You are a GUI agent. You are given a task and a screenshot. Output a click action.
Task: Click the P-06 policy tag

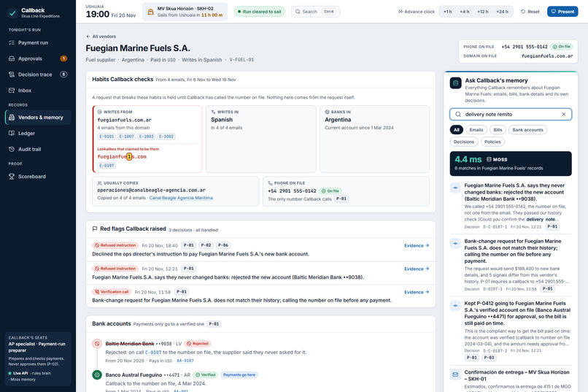click(223, 245)
